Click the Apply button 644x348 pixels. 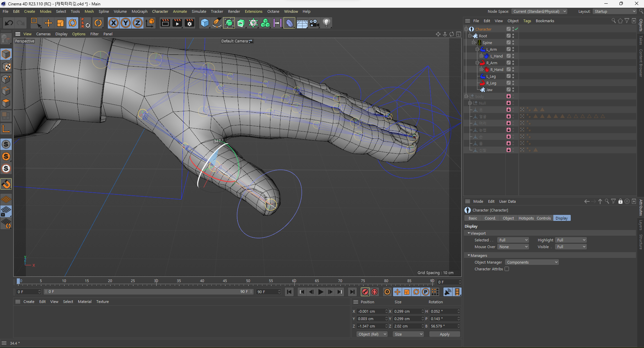[444, 334]
